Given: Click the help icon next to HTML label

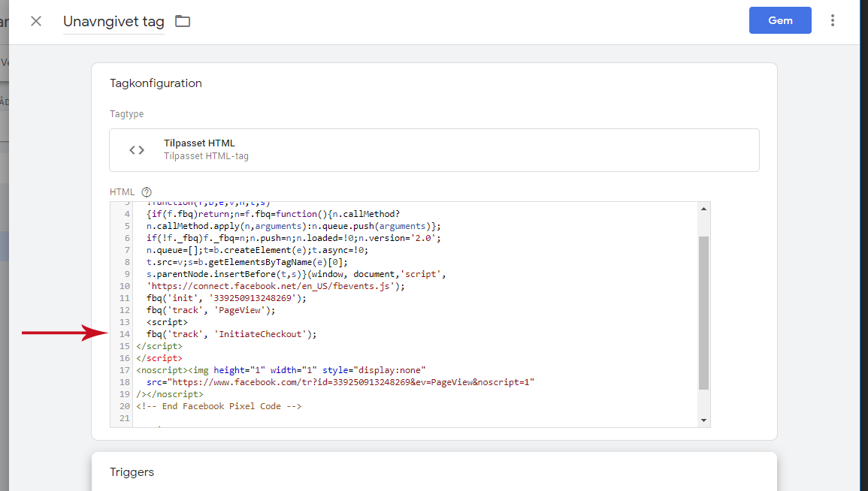Looking at the screenshot, I should point(147,191).
